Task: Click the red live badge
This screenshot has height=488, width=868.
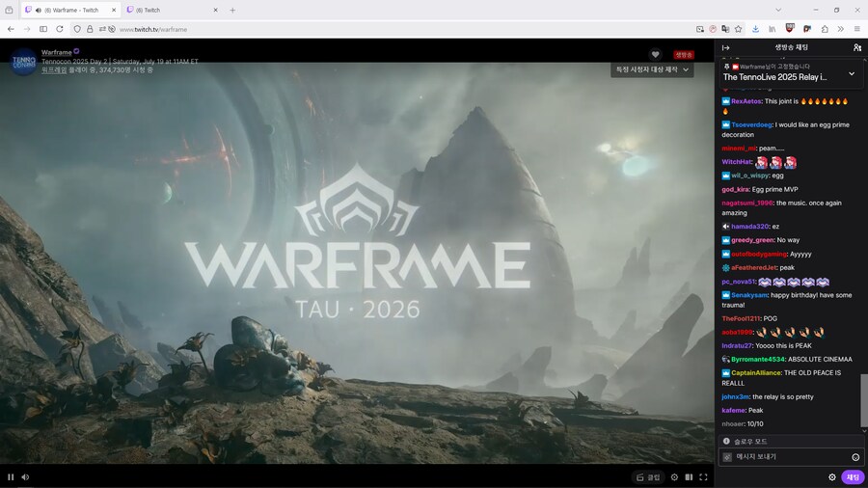Action: coord(683,54)
